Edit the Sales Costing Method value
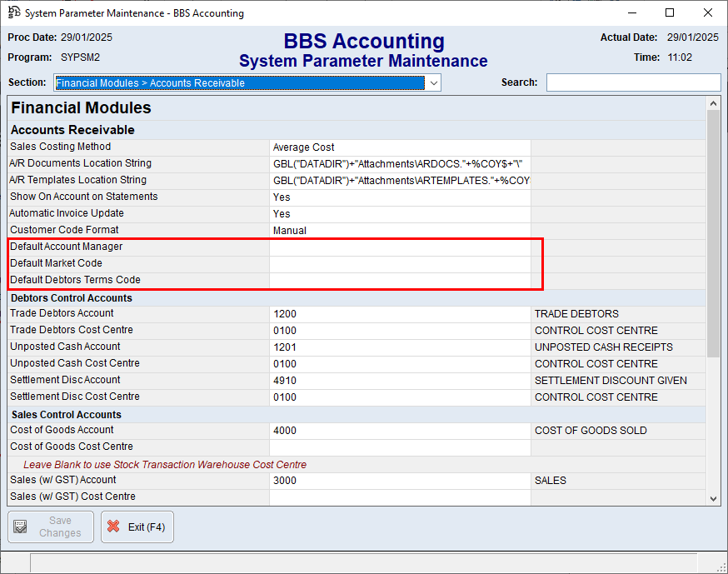The width and height of the screenshot is (728, 574). coord(400,147)
